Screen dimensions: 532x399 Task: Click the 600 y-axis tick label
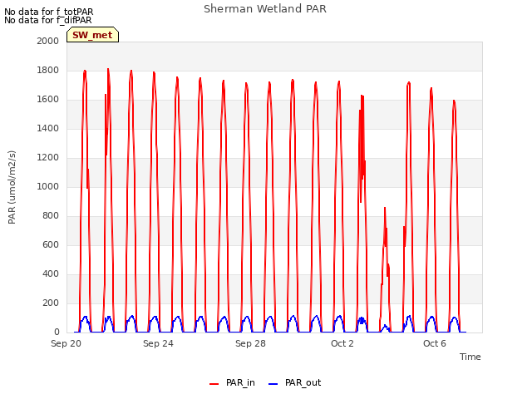pyautogui.click(x=51, y=245)
